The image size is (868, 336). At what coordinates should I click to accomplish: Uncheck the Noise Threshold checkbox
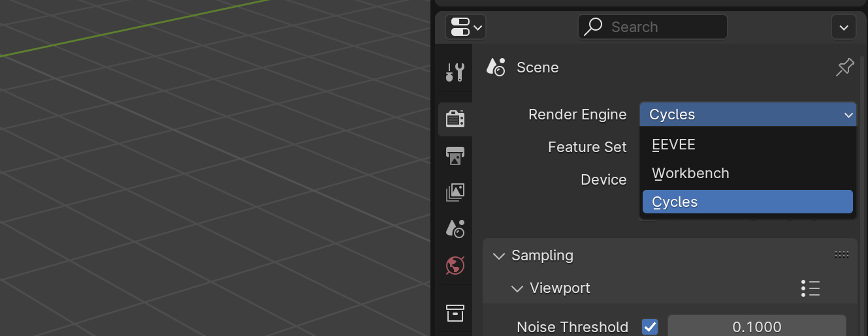tap(650, 327)
